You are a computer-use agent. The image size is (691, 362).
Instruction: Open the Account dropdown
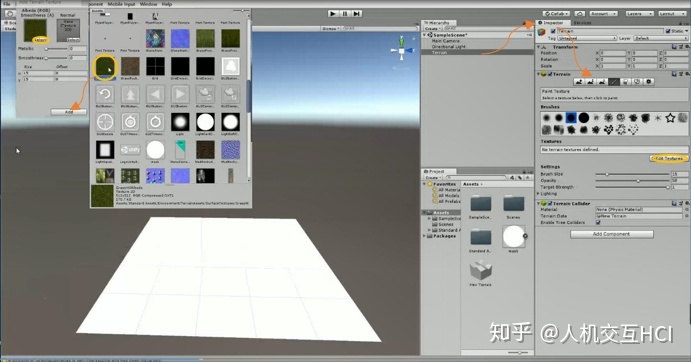click(603, 14)
